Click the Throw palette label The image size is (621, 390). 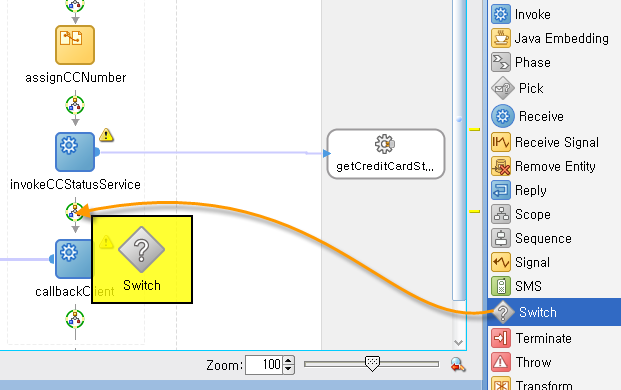[533, 362]
